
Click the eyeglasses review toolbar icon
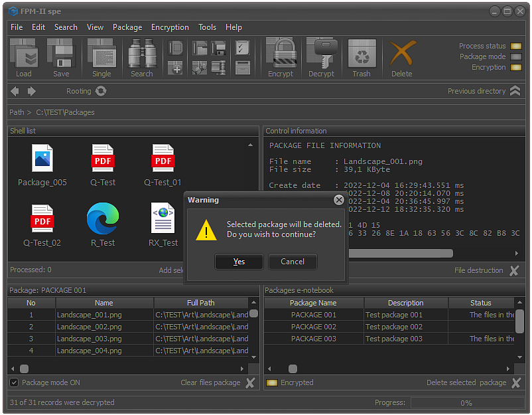[200, 68]
